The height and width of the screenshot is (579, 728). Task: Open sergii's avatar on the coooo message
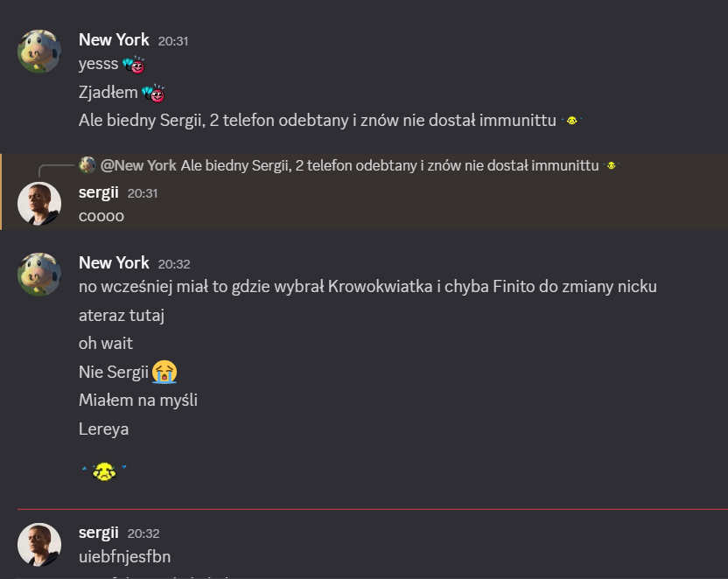click(39, 204)
